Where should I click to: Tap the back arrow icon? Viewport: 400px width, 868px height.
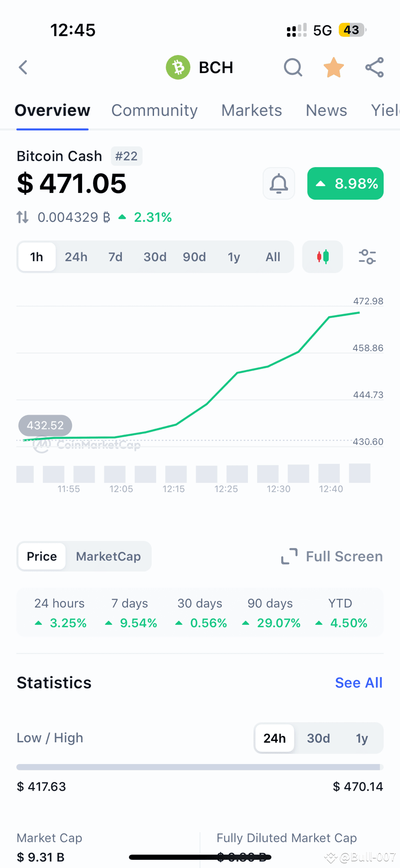[23, 67]
